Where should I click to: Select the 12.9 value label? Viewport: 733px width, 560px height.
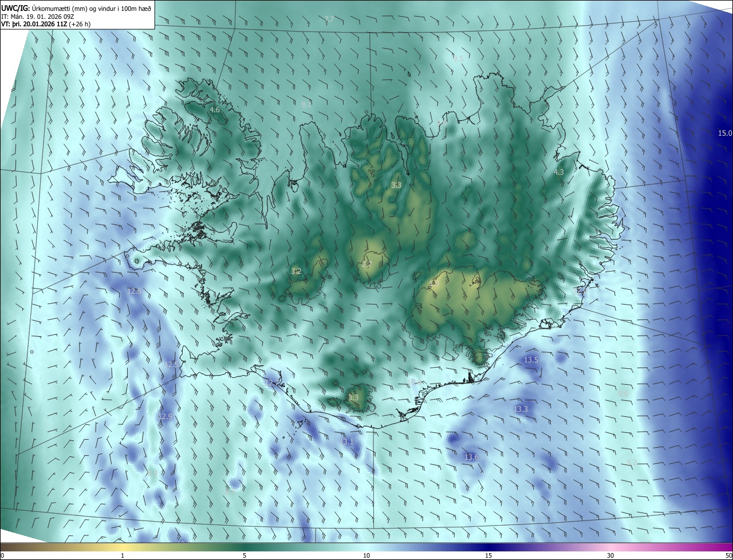[165, 416]
